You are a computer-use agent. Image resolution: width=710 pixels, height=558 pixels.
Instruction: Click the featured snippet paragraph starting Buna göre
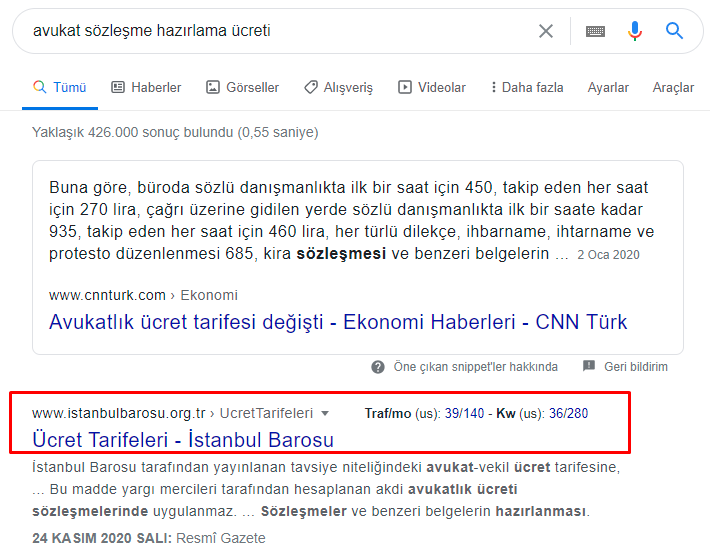point(351,221)
